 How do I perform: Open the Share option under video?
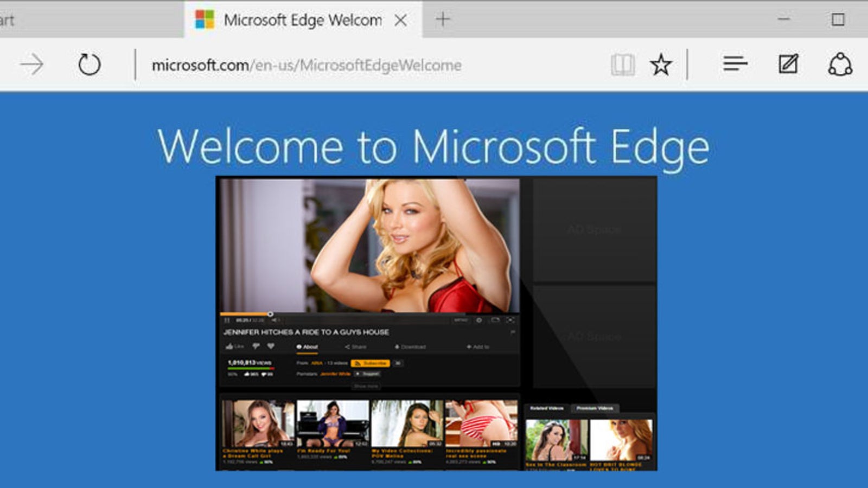[355, 347]
